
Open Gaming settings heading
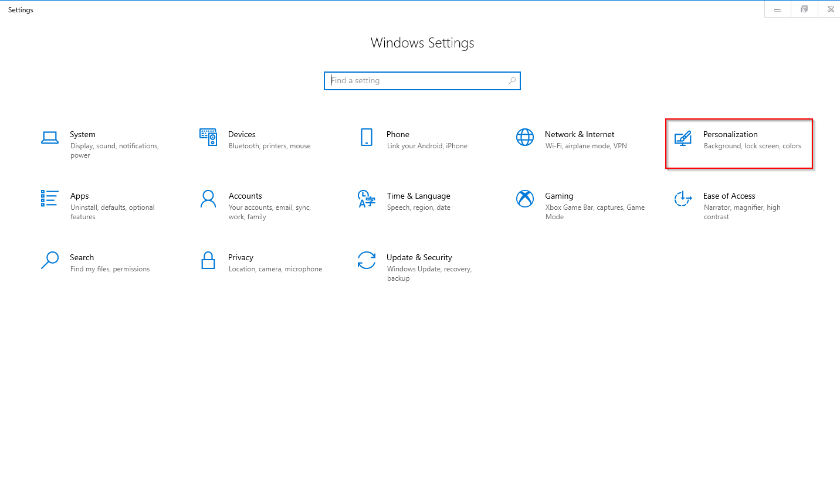point(559,196)
